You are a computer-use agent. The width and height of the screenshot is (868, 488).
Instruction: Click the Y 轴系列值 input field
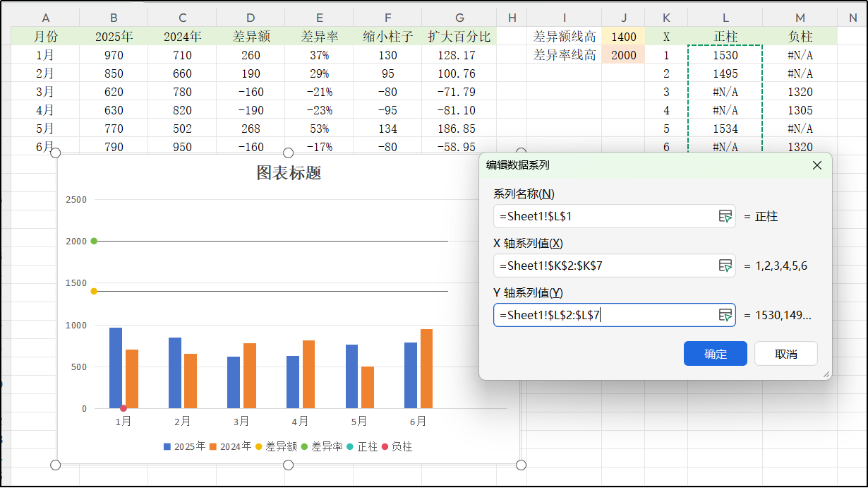(614, 315)
